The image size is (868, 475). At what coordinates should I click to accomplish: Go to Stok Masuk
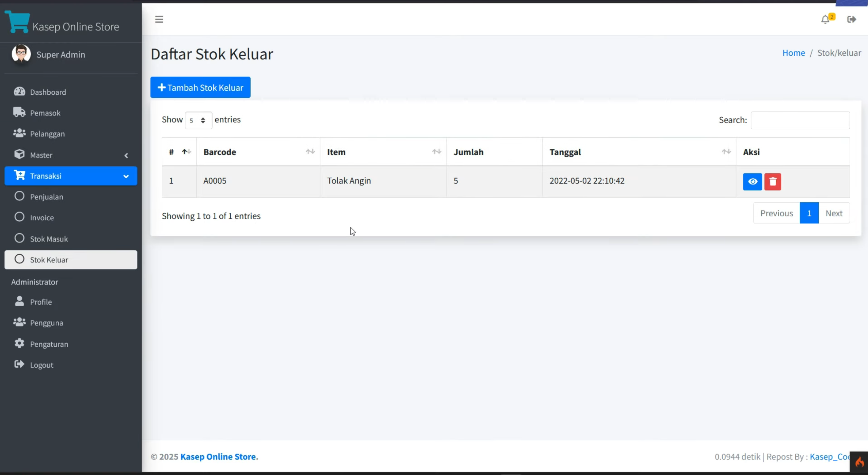point(71,239)
